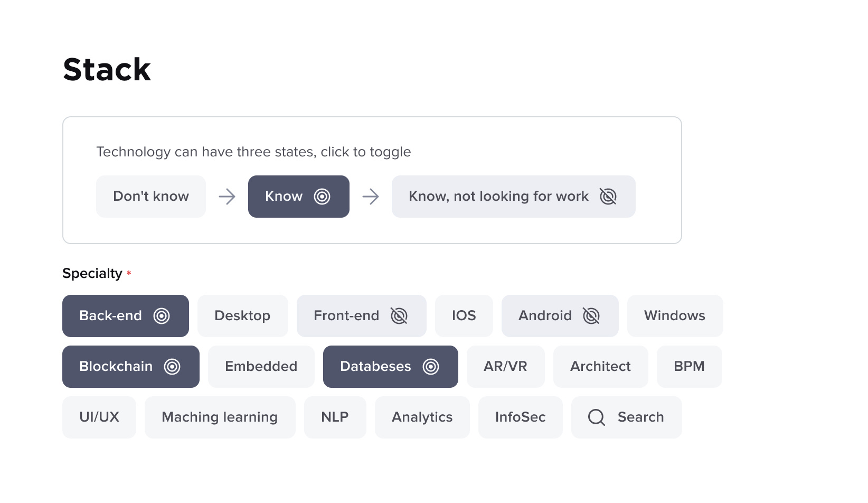Click the target icon in Know legend
Image resolution: width=868 pixels, height=503 pixels.
322,197
